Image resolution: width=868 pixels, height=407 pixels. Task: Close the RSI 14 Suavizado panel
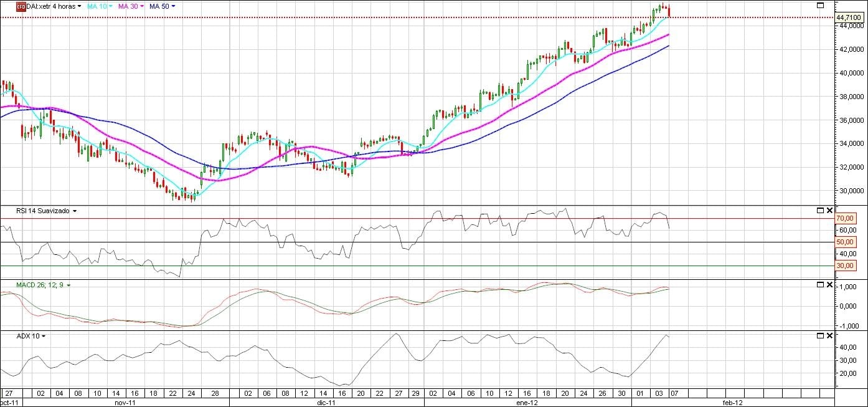pyautogui.click(x=829, y=211)
